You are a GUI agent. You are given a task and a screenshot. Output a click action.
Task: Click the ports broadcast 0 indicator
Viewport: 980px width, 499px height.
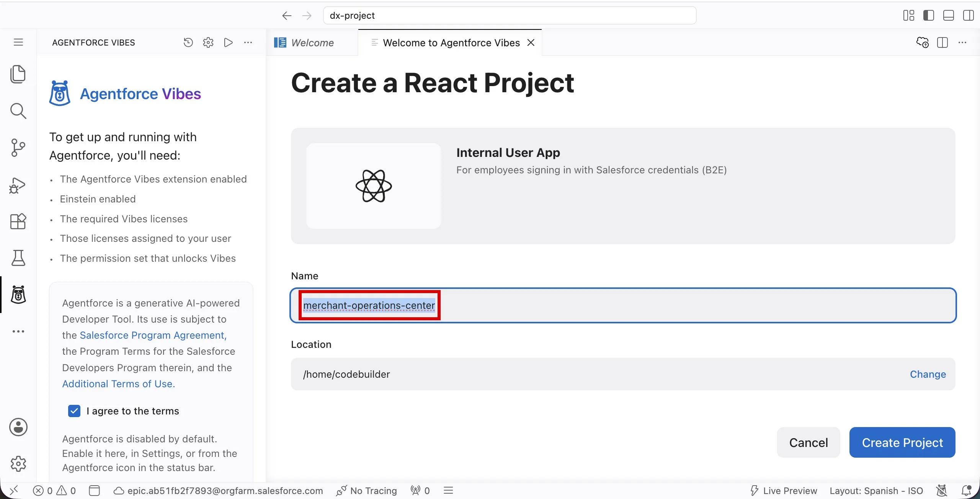pos(420,491)
